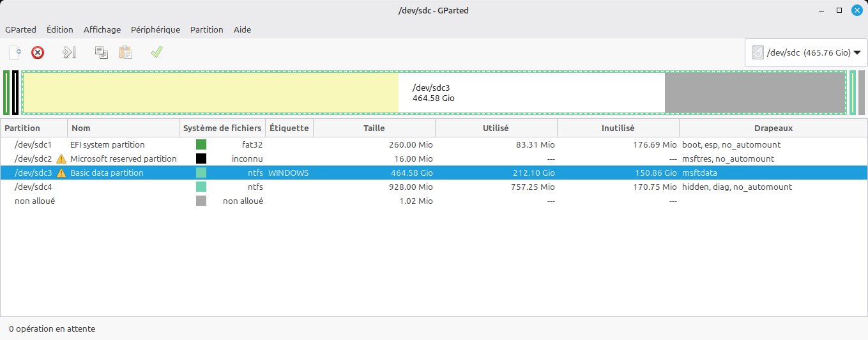Image resolution: width=868 pixels, height=340 pixels.
Task: Click the red delete partition icon
Action: tap(38, 52)
